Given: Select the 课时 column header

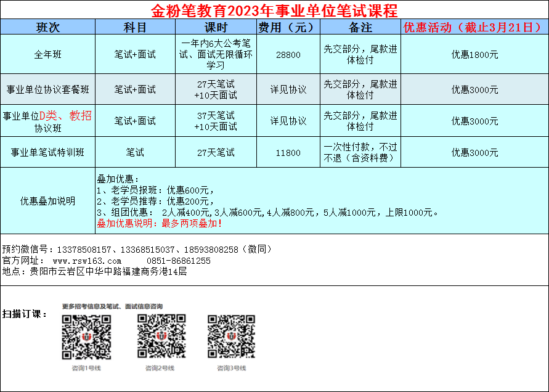Looking at the screenshot, I should click(216, 27).
